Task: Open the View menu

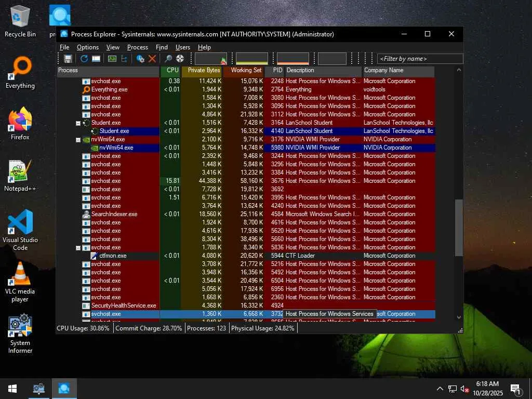Action: [x=113, y=47]
